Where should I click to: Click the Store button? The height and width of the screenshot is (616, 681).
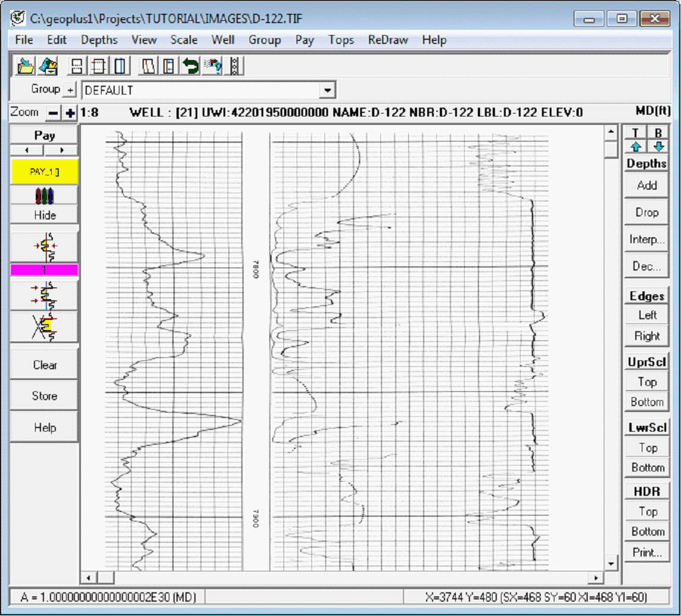click(x=45, y=396)
